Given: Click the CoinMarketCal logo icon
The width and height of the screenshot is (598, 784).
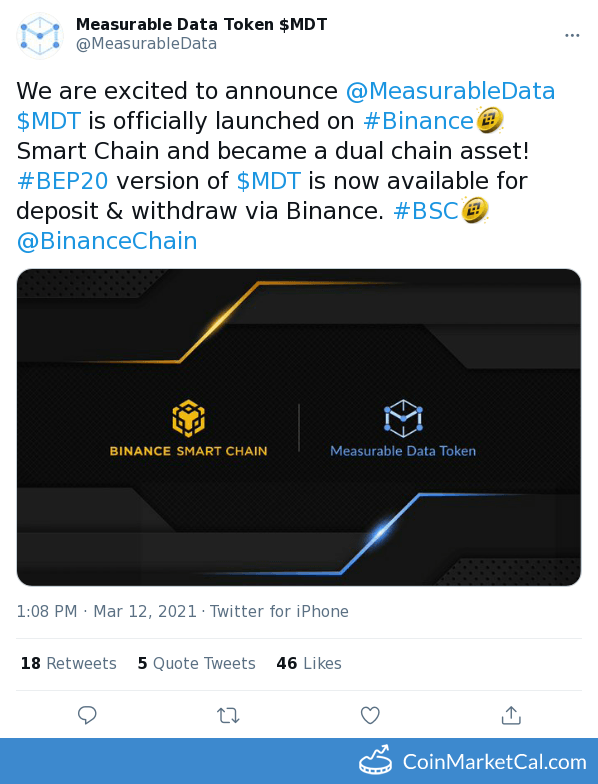Looking at the screenshot, I should [375, 760].
